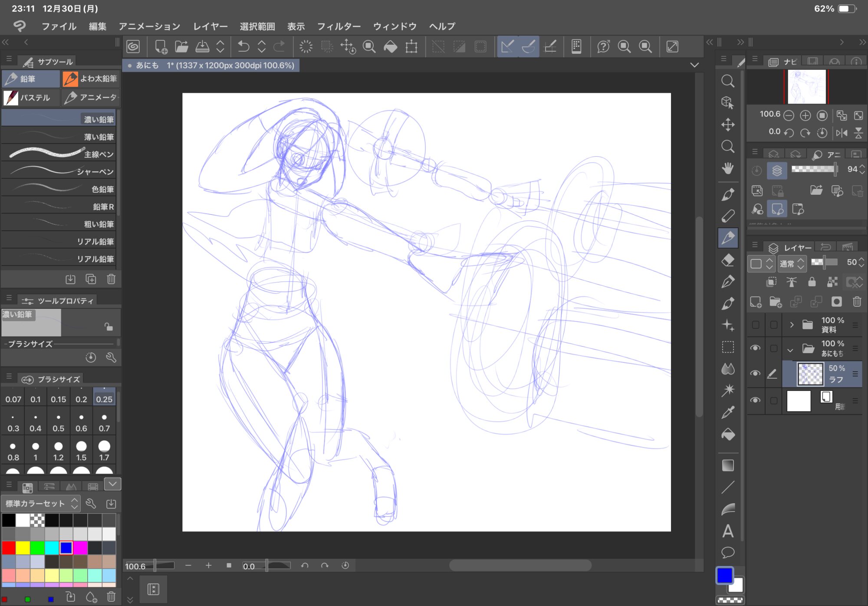
Task: Click the あにも canvas document tab
Action: (x=211, y=65)
